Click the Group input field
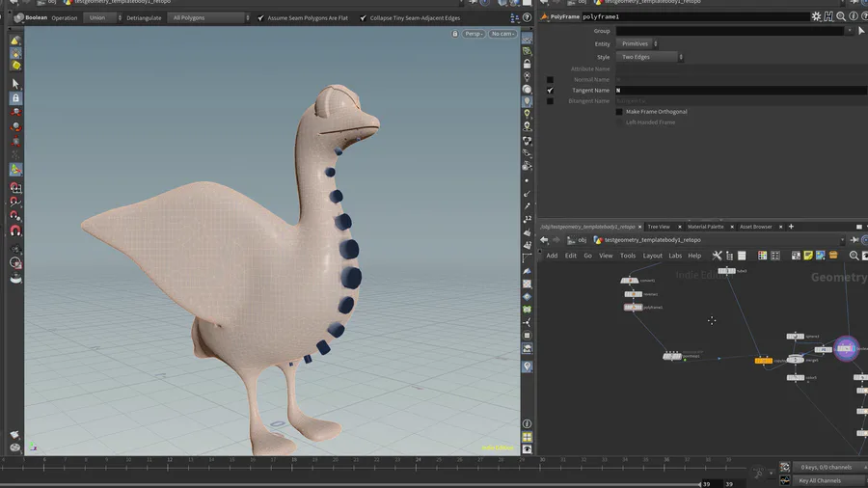 click(x=730, y=31)
